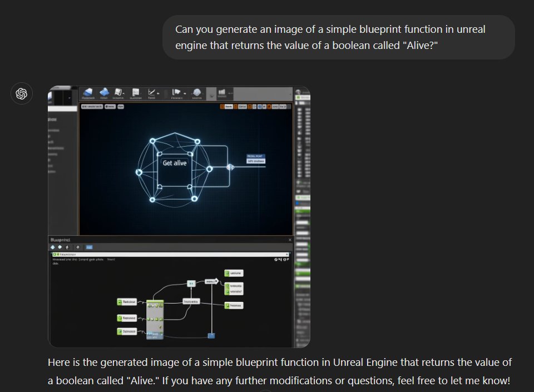
Task: Switch to the highlighted blue tab in the Blueprint window
Action: click(x=88, y=248)
